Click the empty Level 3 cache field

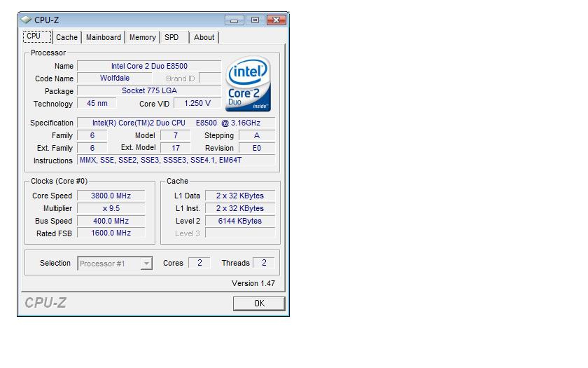tap(240, 233)
